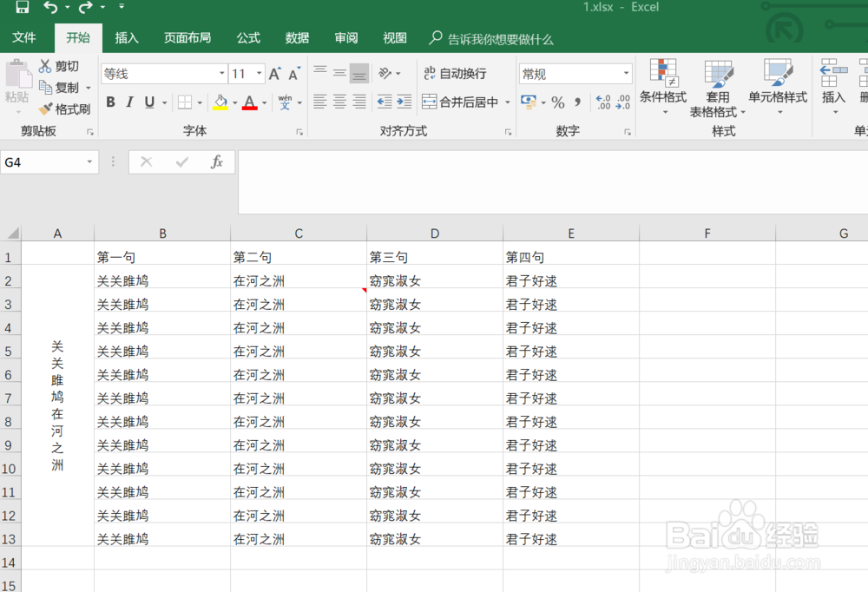
Task: Toggle bottom vertical alignment
Action: 359,73
